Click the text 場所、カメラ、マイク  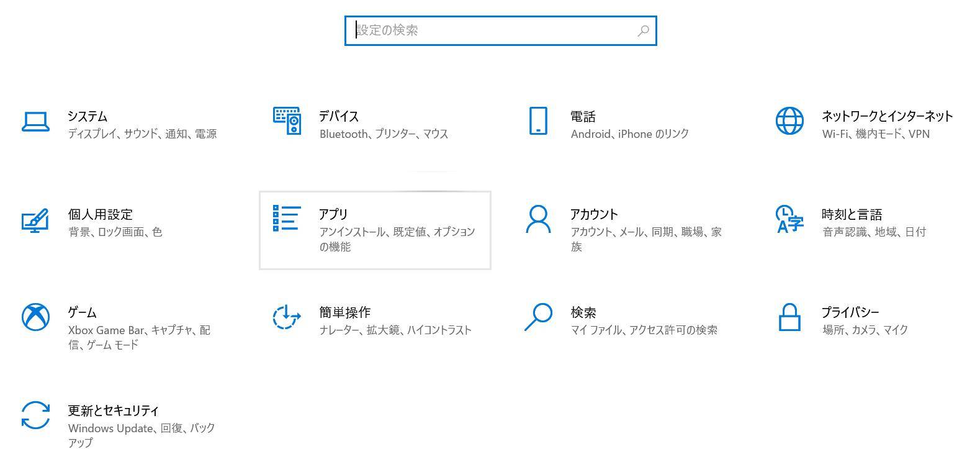pos(865,330)
